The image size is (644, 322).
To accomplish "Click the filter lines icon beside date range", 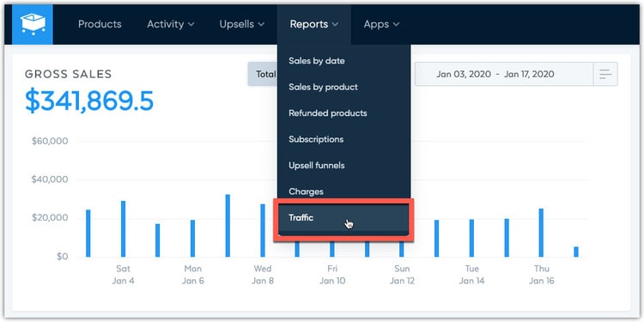I will 605,75.
